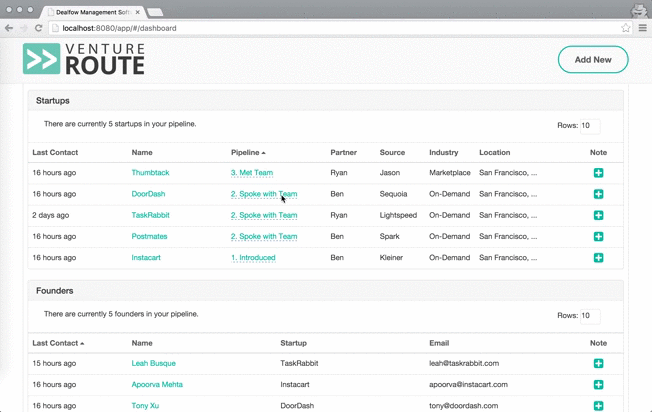Screen dimensions: 652x412
Task: Add note for Instacart startup row
Action: pyautogui.click(x=598, y=257)
